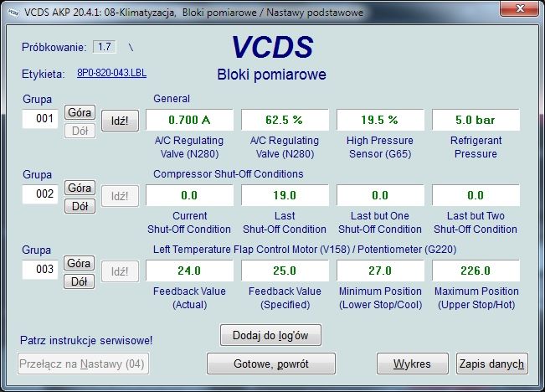Click Przełącz na Nastawy (04) button
The image size is (545, 392).
83,364
